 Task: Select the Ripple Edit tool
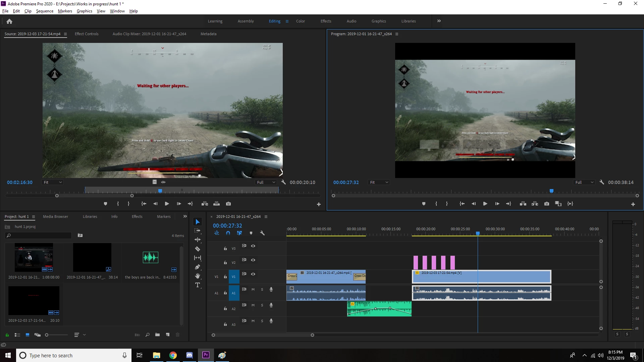[x=198, y=240]
